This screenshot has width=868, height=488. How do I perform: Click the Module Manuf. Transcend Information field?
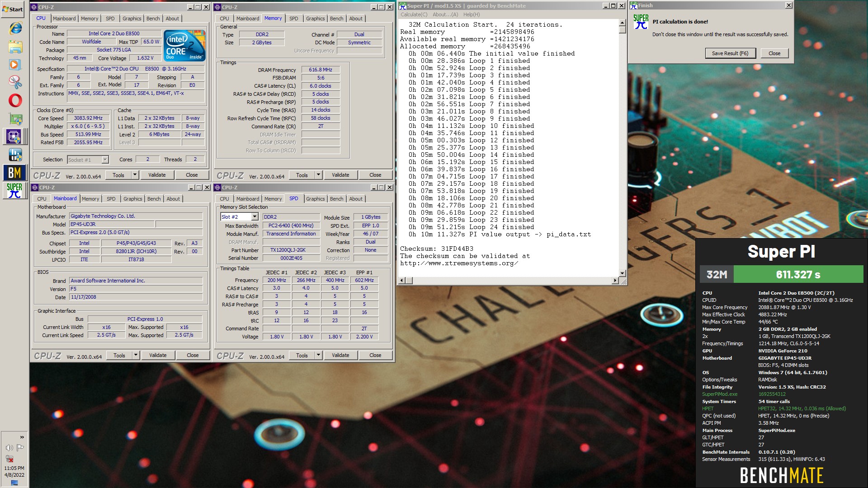point(291,234)
